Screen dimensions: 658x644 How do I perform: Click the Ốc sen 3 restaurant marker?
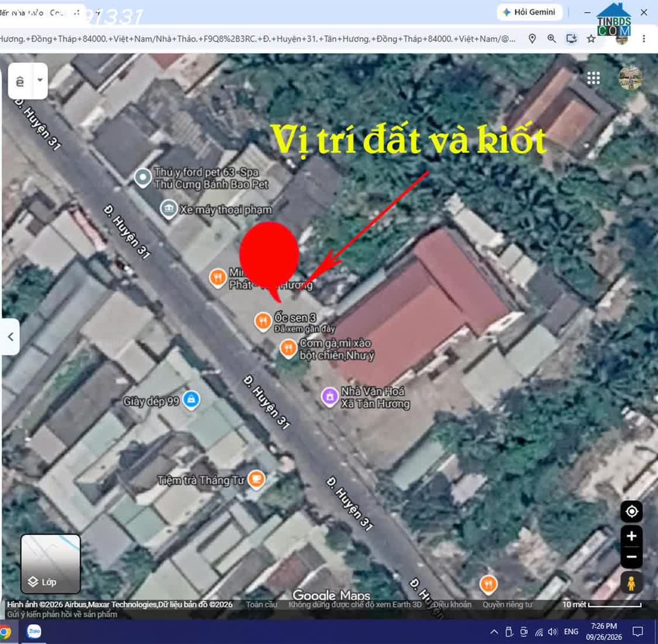(263, 322)
